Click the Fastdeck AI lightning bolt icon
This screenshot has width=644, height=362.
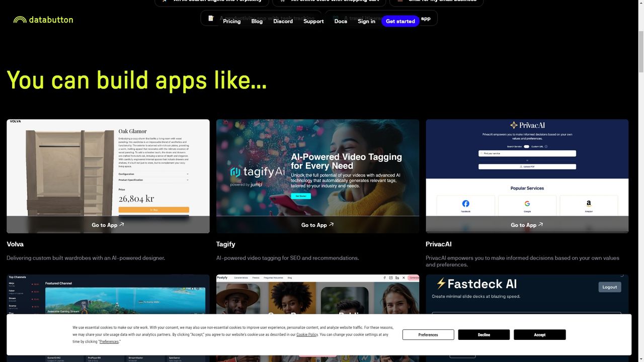point(441,284)
